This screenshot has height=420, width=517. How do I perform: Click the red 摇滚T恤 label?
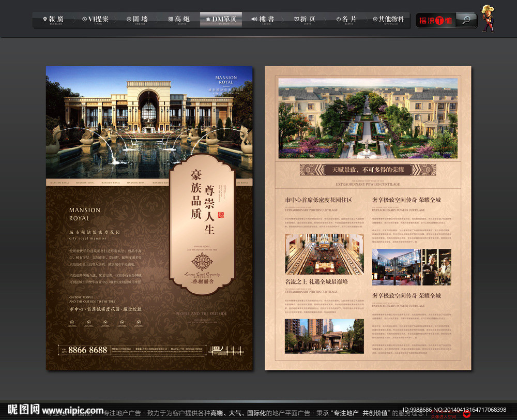[435, 21]
